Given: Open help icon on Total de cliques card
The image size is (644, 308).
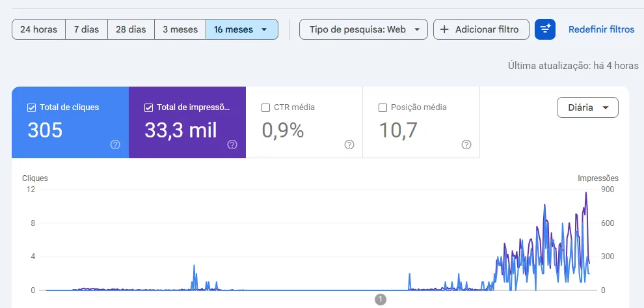Looking at the screenshot, I should click(115, 145).
